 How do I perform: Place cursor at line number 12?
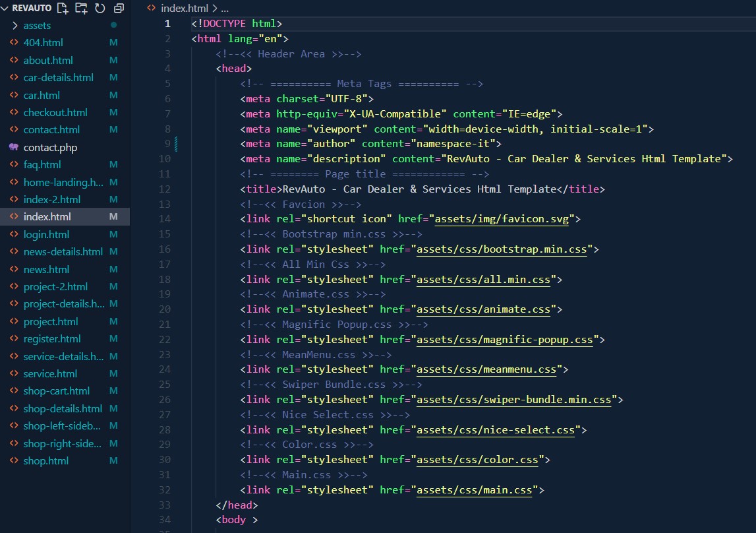point(165,189)
